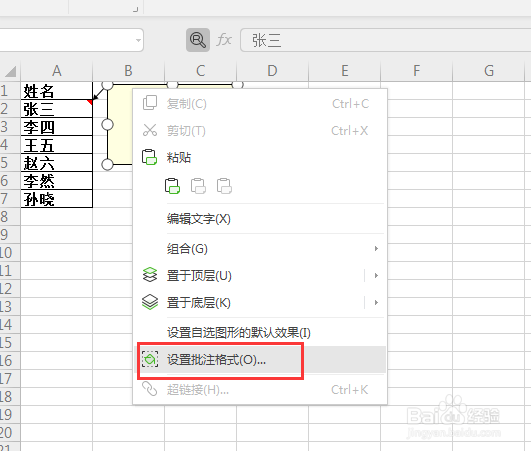
Task: Select column C header
Action: coord(200,71)
